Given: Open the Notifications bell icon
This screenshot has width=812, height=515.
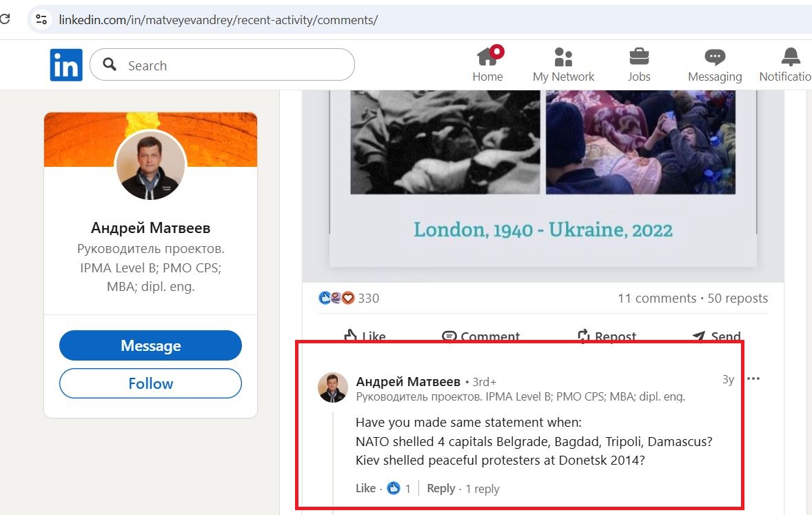Looking at the screenshot, I should coord(790,57).
